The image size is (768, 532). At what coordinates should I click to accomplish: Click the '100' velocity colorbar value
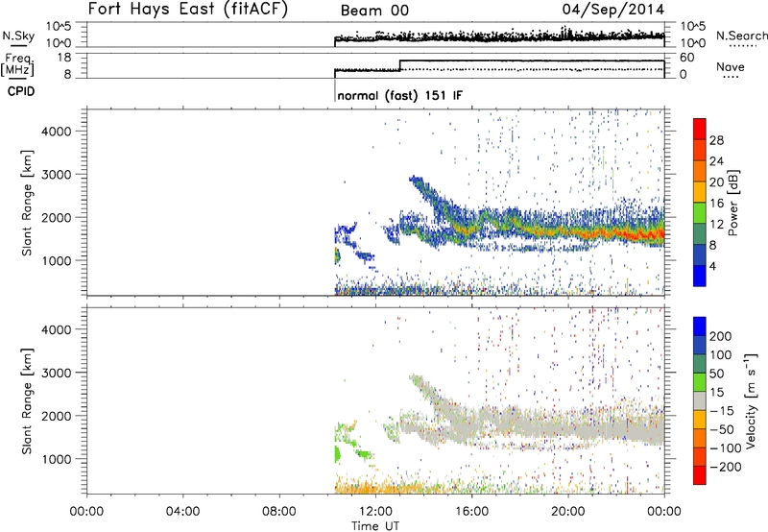[721, 354]
